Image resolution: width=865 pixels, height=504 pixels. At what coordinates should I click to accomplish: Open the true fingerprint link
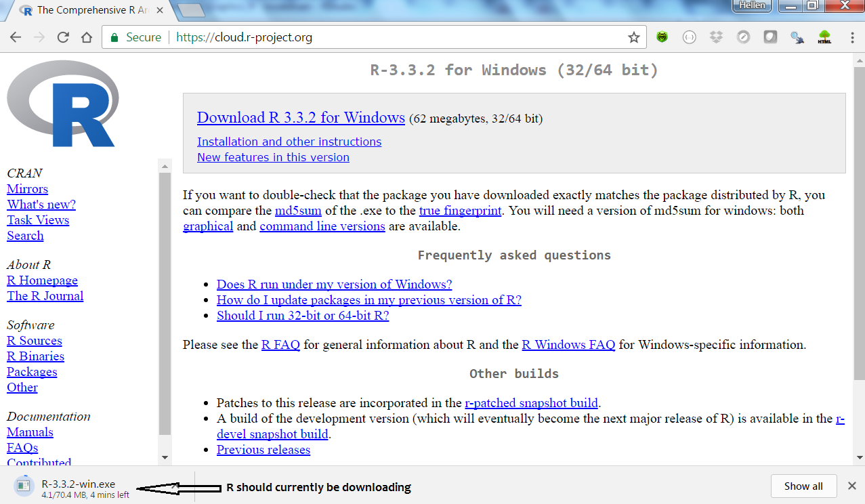461,211
